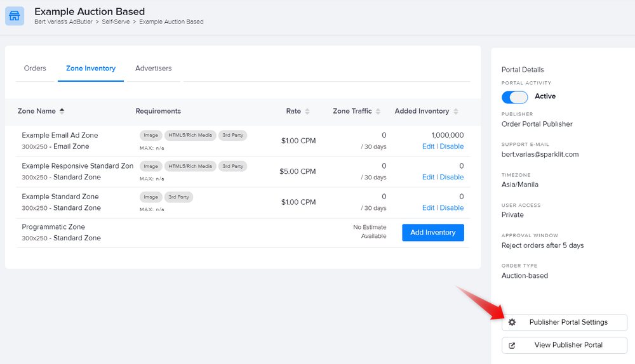Disable the Example Standard Zone
The image size is (635, 364).
(x=451, y=208)
